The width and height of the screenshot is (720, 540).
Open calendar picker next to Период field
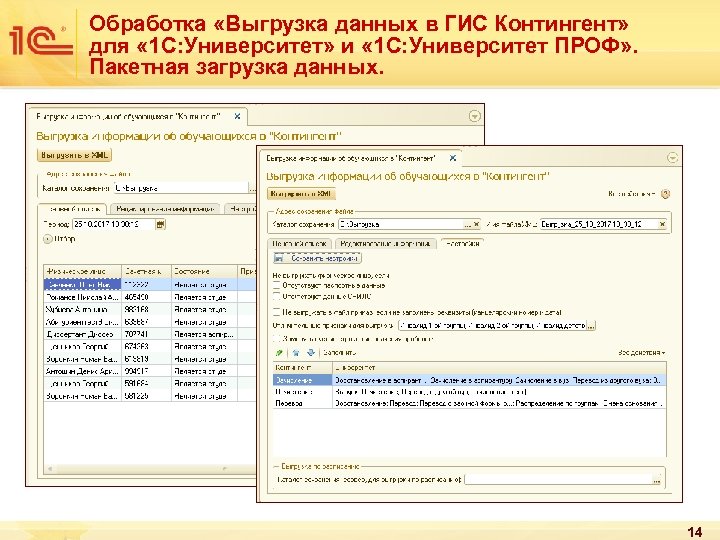(x=160, y=225)
